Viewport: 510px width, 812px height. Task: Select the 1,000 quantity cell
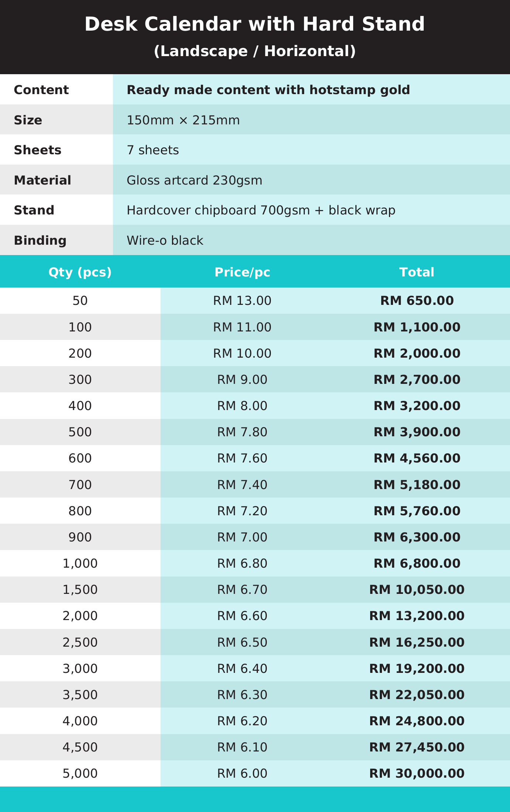click(80, 563)
